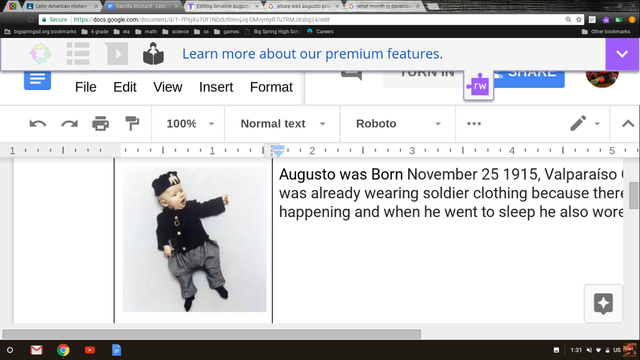
Task: Click the Read&Write reading book icon
Action: pyautogui.click(x=153, y=53)
